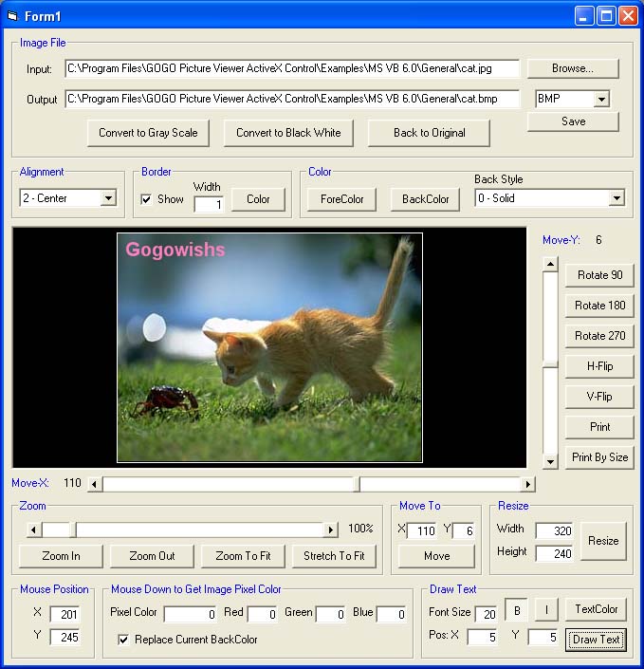This screenshot has height=669, width=644.
Task: Toggle the Border Show checkbox
Action: (x=146, y=199)
